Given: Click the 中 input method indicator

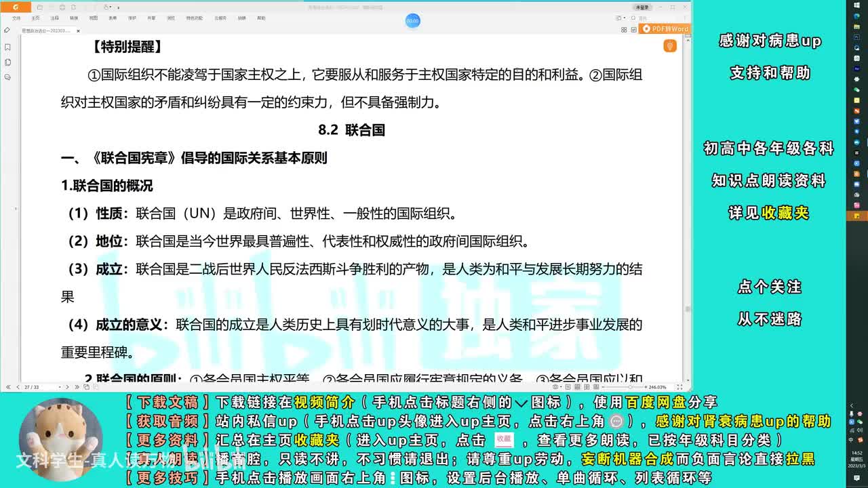Looking at the screenshot, I should [x=852, y=439].
